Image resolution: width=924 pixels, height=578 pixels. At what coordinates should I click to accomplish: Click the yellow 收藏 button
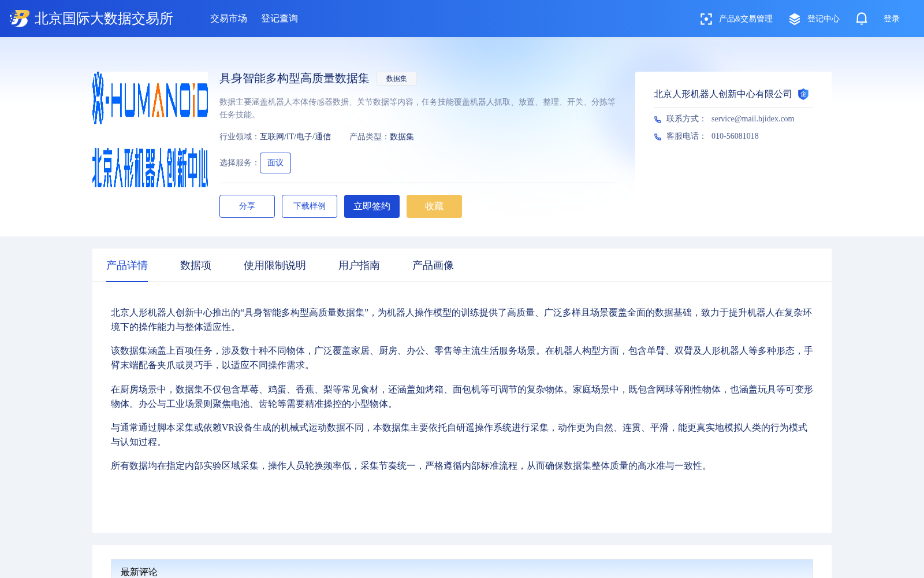pos(434,206)
